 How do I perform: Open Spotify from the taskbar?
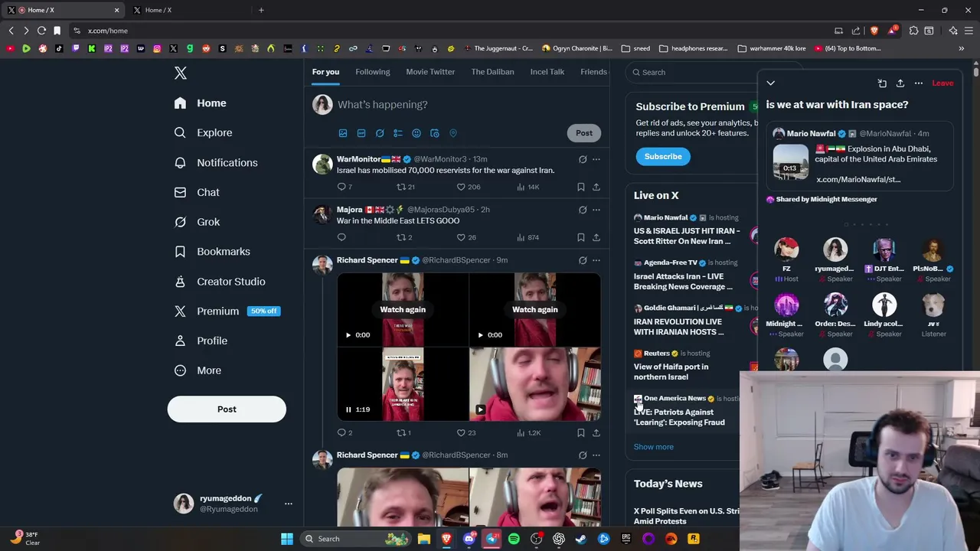coord(514,539)
